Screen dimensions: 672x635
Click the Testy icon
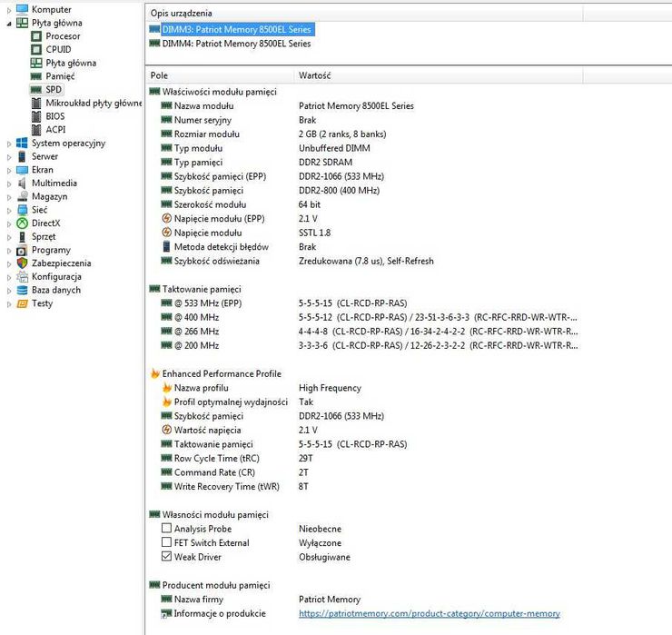pos(22,303)
